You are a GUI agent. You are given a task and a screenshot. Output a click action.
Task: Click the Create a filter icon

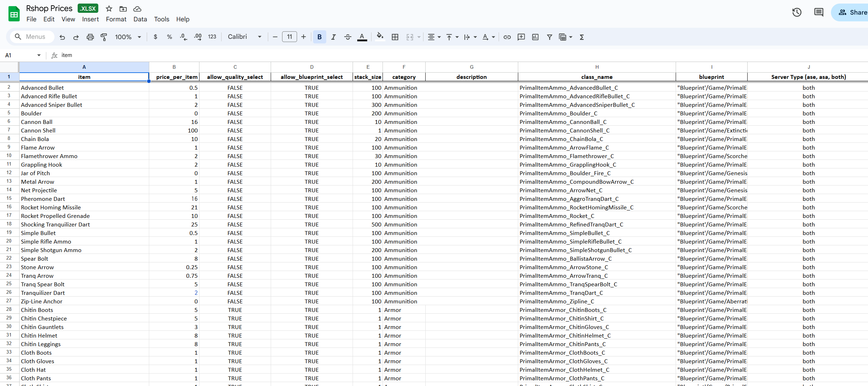549,37
